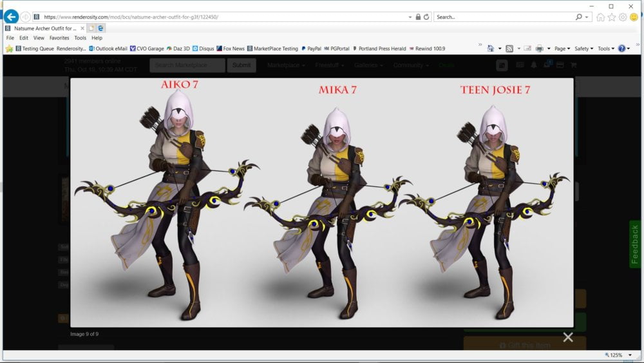
Task: Click in the browser Search box
Action: click(x=502, y=17)
